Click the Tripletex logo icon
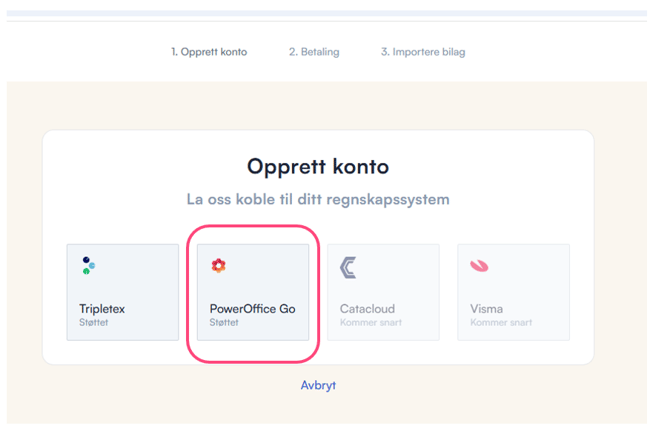 point(89,266)
